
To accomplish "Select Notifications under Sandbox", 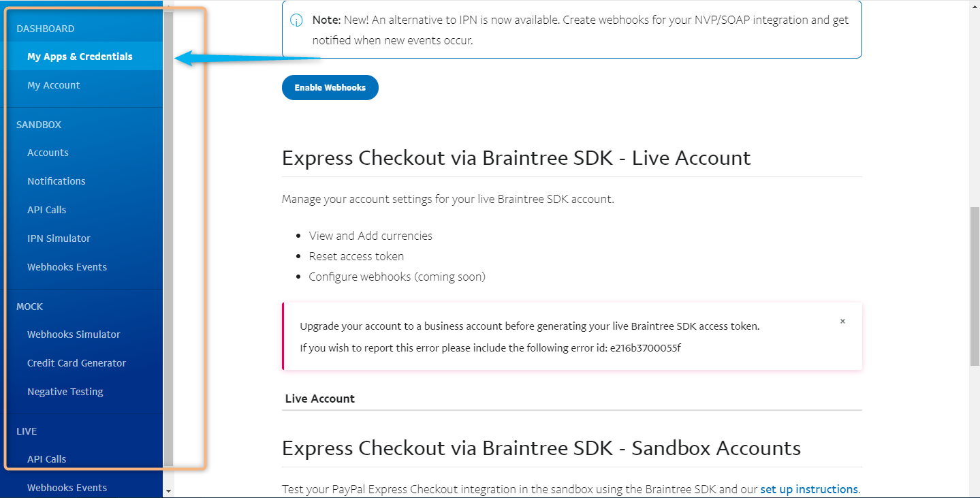I will (57, 181).
